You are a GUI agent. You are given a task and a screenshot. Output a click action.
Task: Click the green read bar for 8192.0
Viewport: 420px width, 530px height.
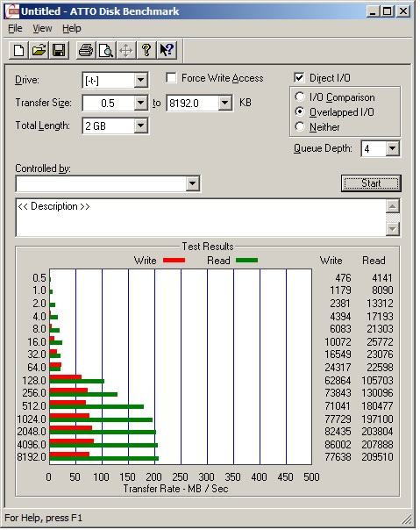point(104,458)
